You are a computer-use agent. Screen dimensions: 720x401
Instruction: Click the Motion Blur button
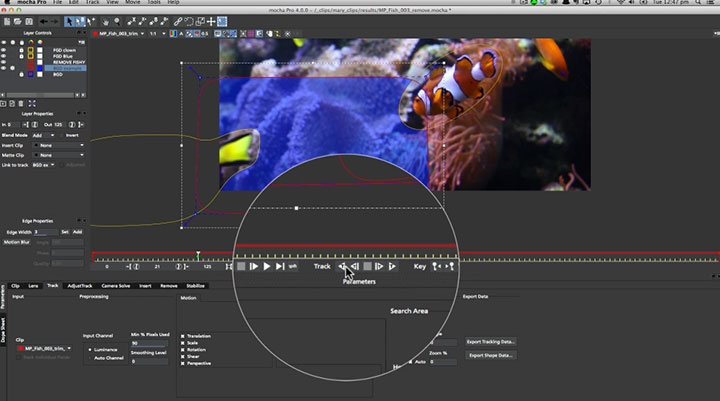pos(17,242)
